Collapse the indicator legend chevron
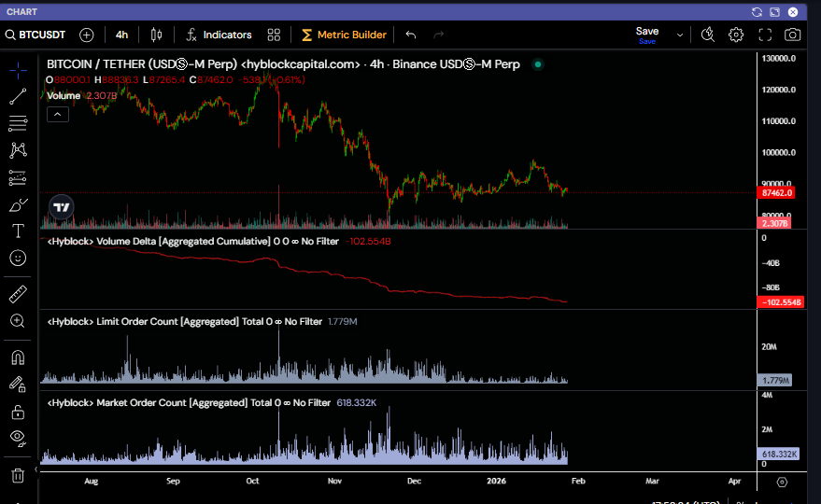This screenshot has height=504, width=821. [58, 115]
